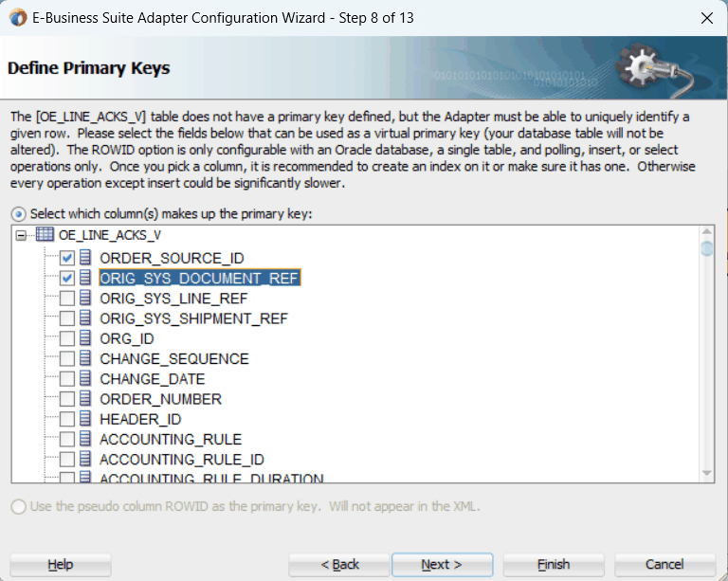Select the ORIG_SYS_DOCUMENT_REF column label
The width and height of the screenshot is (728, 581).
click(x=200, y=278)
